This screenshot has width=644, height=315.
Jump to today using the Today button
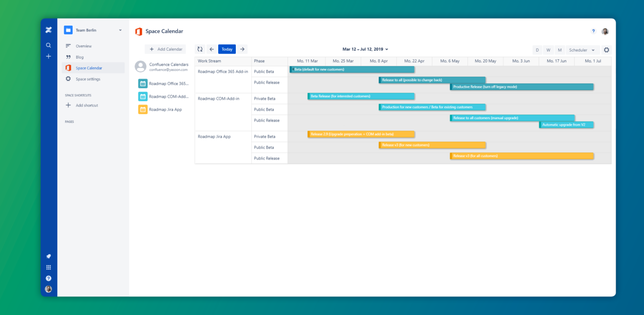click(x=226, y=49)
